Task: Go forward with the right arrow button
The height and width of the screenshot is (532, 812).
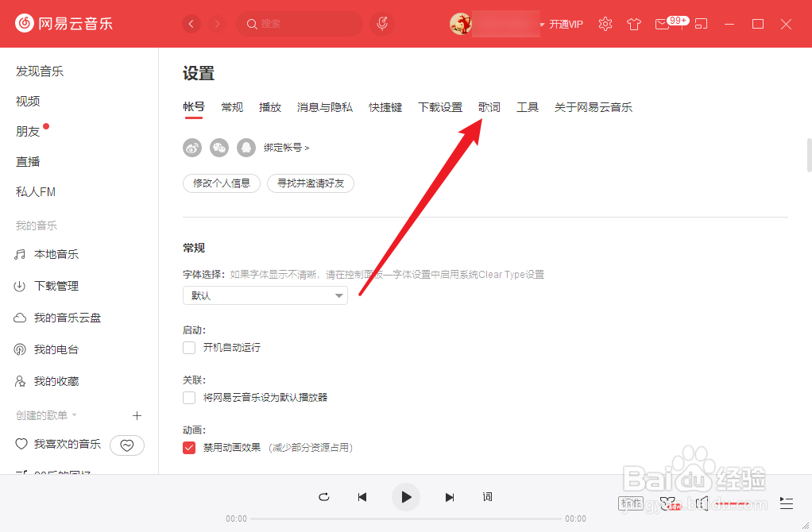Action: [217, 24]
